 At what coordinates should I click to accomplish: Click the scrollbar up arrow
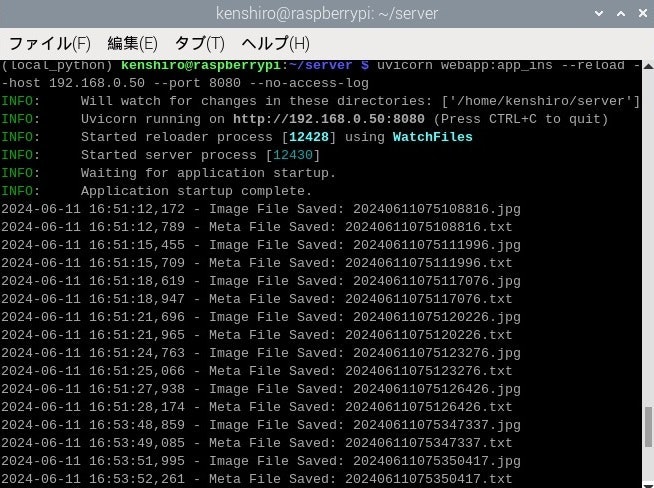click(648, 66)
